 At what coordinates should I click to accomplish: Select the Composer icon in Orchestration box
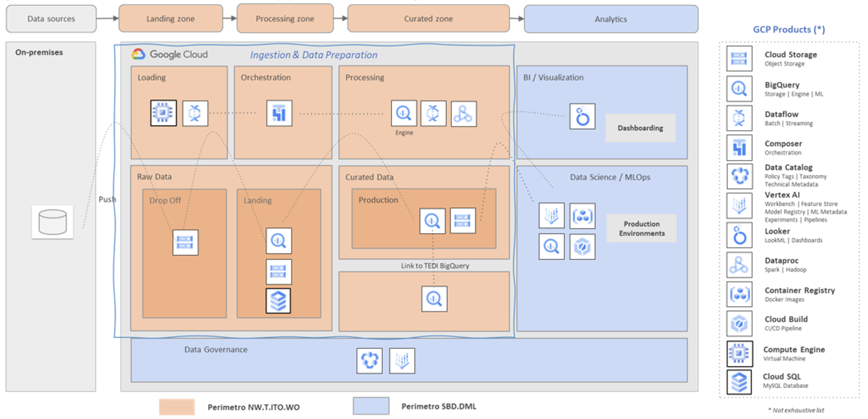(279, 113)
